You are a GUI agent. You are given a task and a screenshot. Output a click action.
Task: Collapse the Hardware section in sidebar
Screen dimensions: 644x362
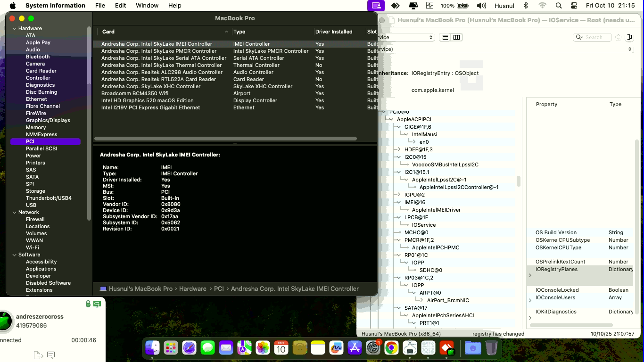[15, 28]
